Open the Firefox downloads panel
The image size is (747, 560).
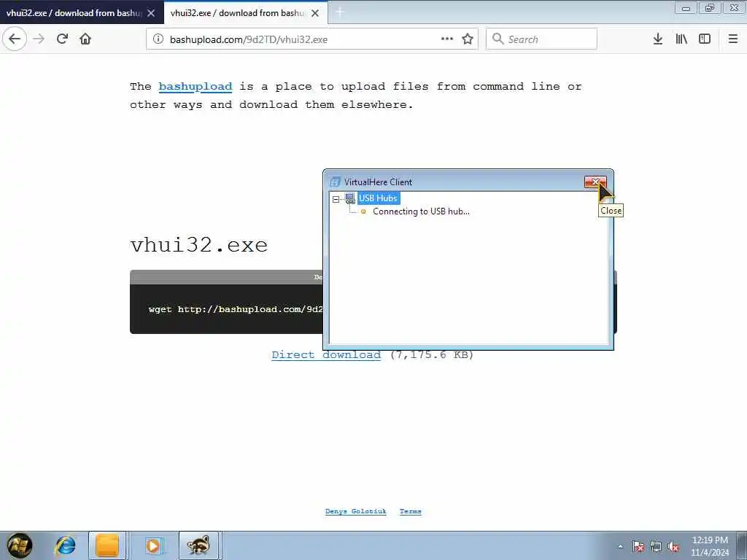coord(658,39)
